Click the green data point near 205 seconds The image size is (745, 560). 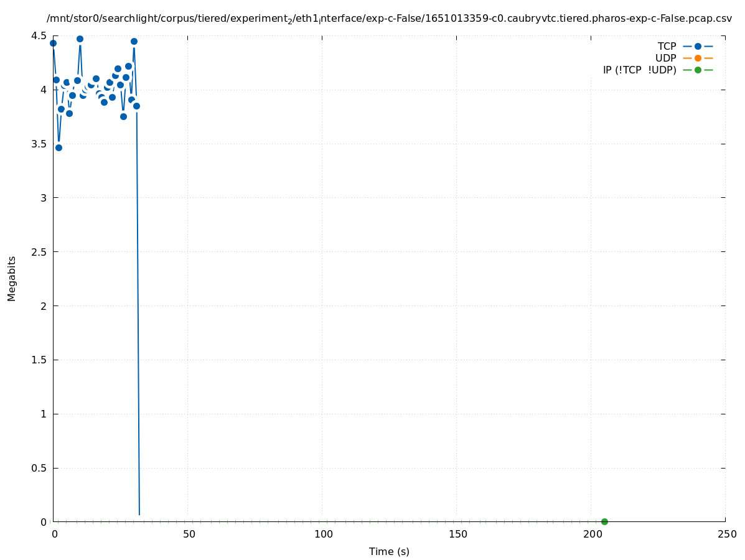click(x=604, y=521)
